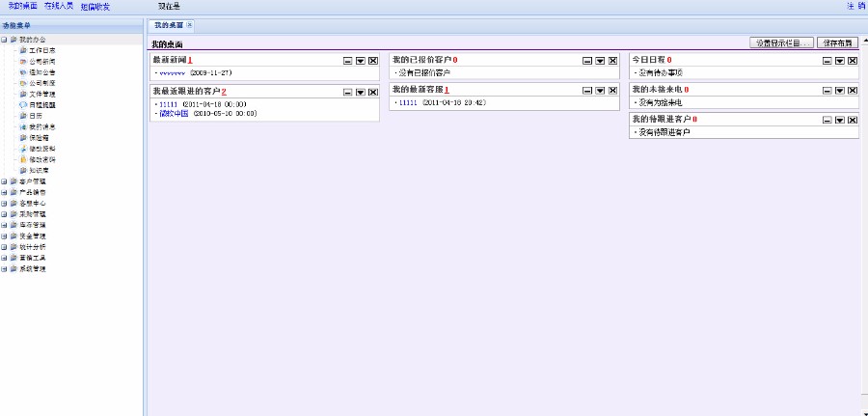Close the 我的已报价客户 widget
868x416 pixels.
click(612, 61)
